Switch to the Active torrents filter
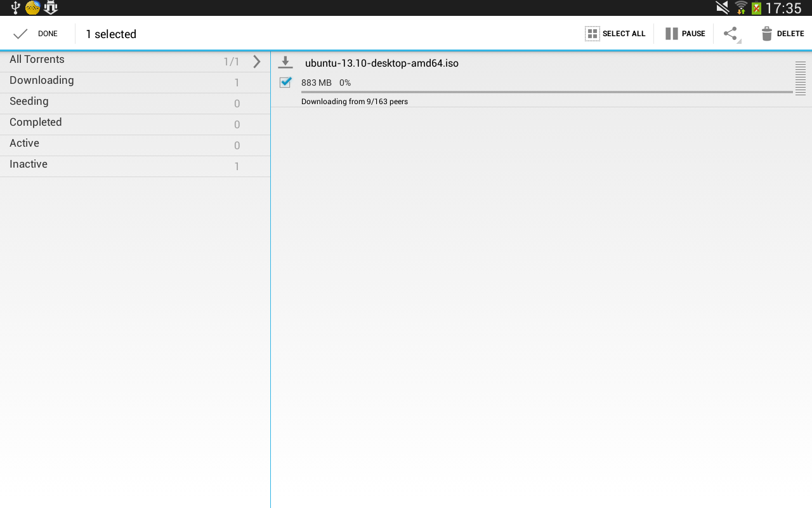This screenshot has width=812, height=508. (x=134, y=145)
